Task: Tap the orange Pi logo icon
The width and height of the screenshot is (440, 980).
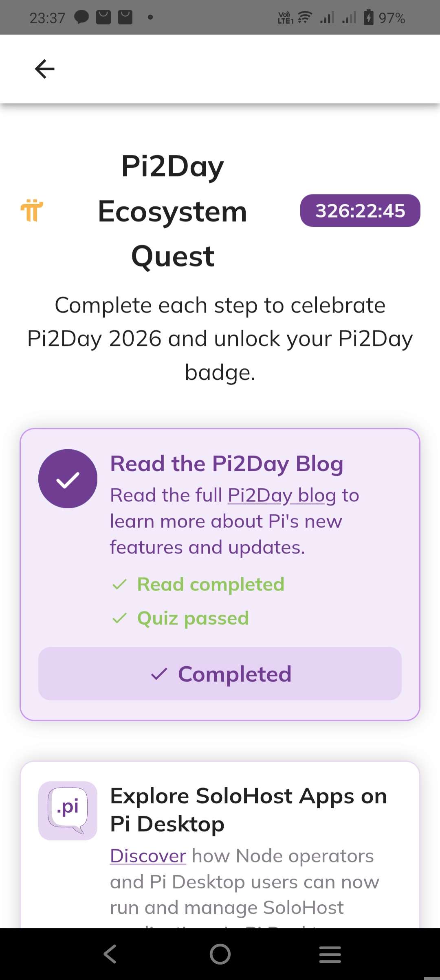Action: [32, 210]
